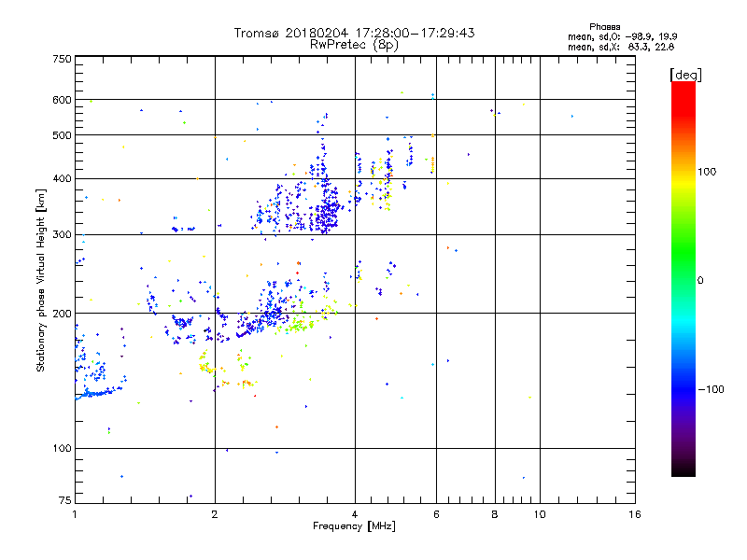Click the y-axis tick label '100' on the left
Screen dimensions: 747x560
(62, 448)
